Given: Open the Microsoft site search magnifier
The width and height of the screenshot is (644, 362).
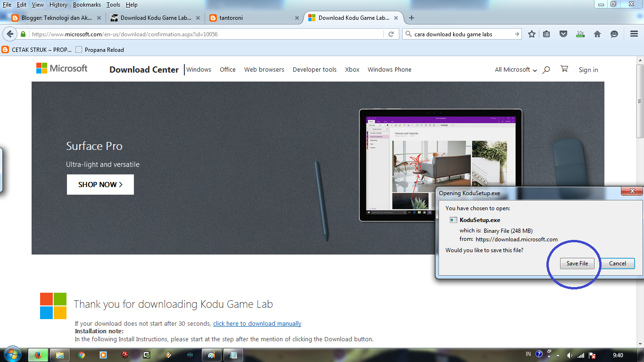Looking at the screenshot, I should pos(546,70).
